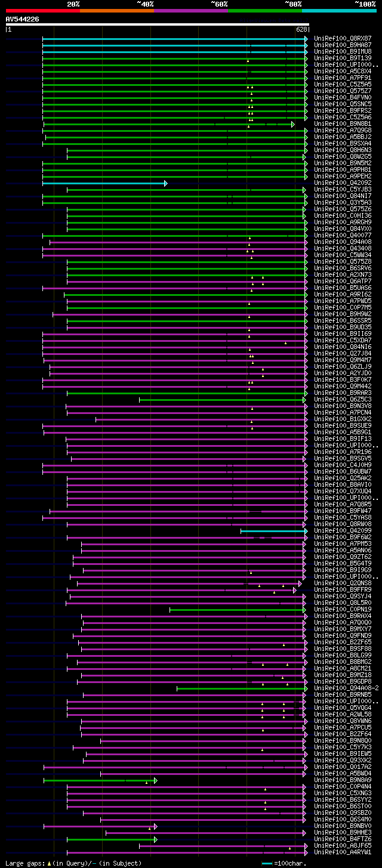Open hit UniRef100_B2ZF65

(343, 642)
